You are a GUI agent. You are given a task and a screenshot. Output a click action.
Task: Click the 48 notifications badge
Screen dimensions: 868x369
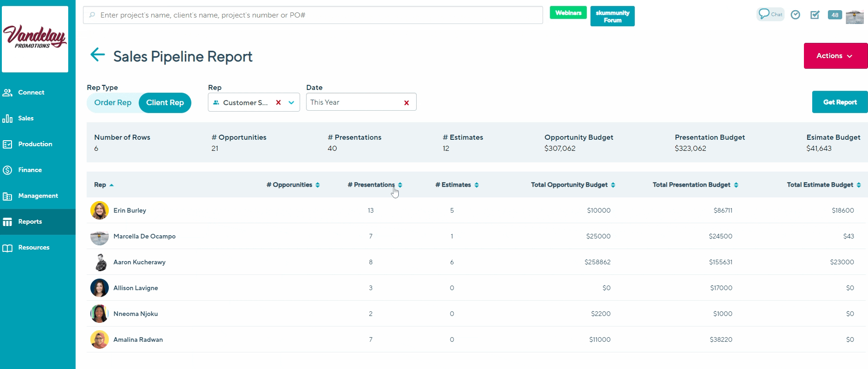(835, 15)
